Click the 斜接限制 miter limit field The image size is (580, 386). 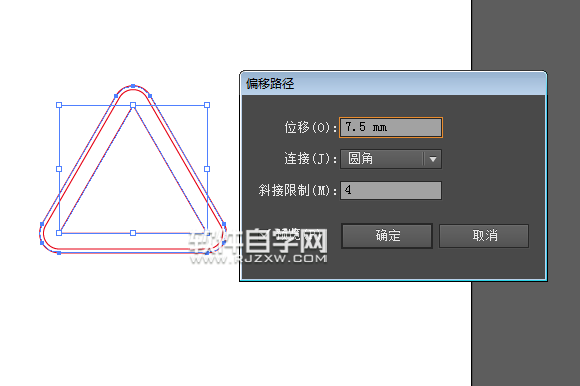(391, 190)
